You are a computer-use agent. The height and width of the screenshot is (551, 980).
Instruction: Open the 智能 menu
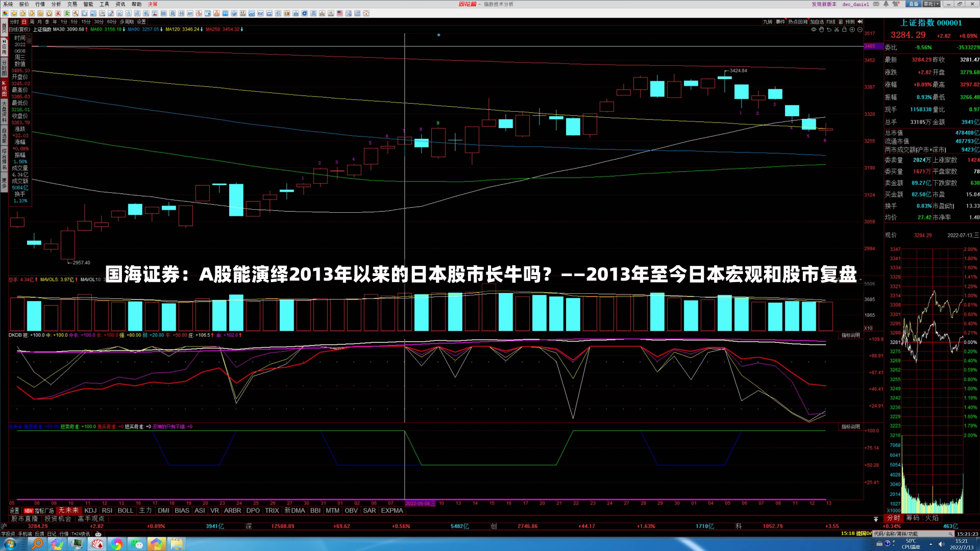[88, 4]
